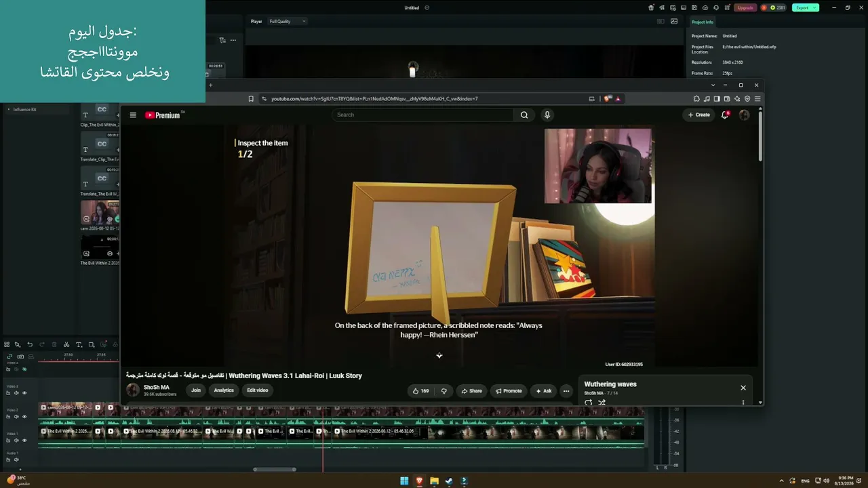Open browser extensions puzzle icon
The image size is (868, 488).
pos(696,99)
